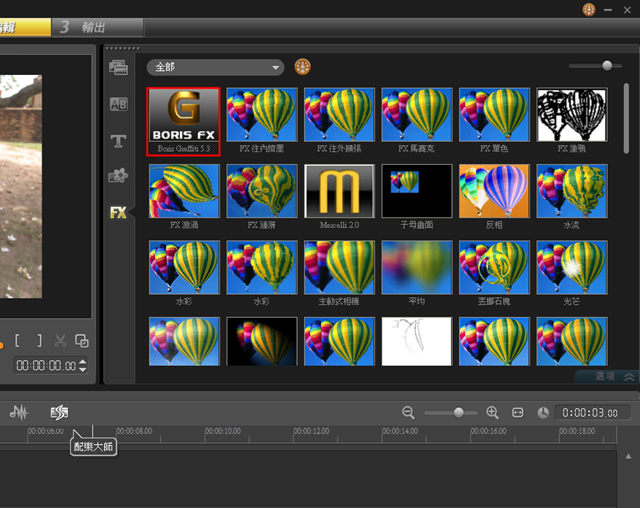Open the Media library panel icon
640x508 pixels.
(118, 67)
